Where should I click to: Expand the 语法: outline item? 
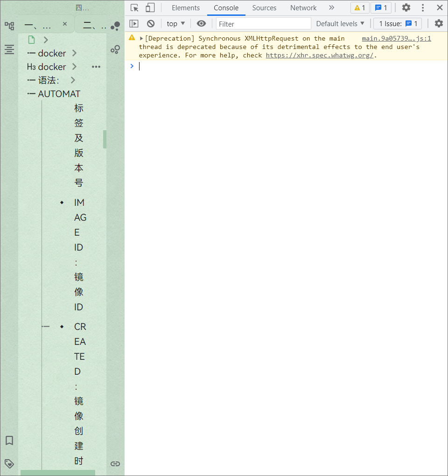73,80
